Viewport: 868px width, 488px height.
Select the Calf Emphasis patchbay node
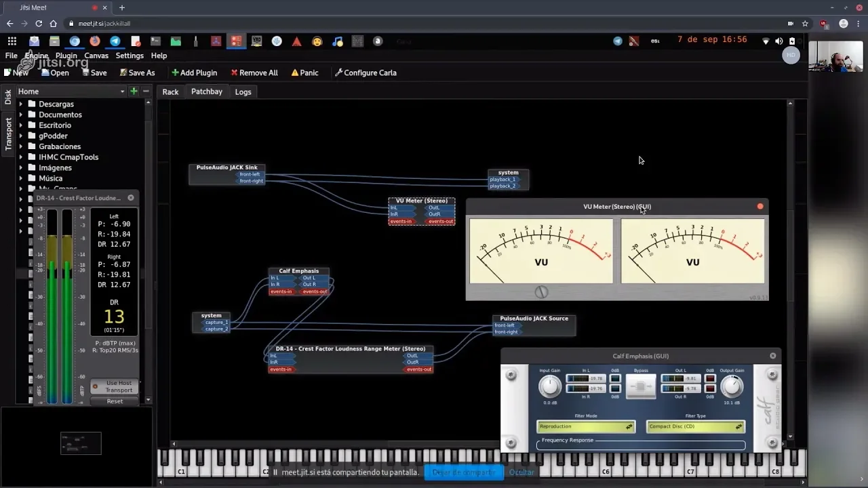click(x=299, y=281)
